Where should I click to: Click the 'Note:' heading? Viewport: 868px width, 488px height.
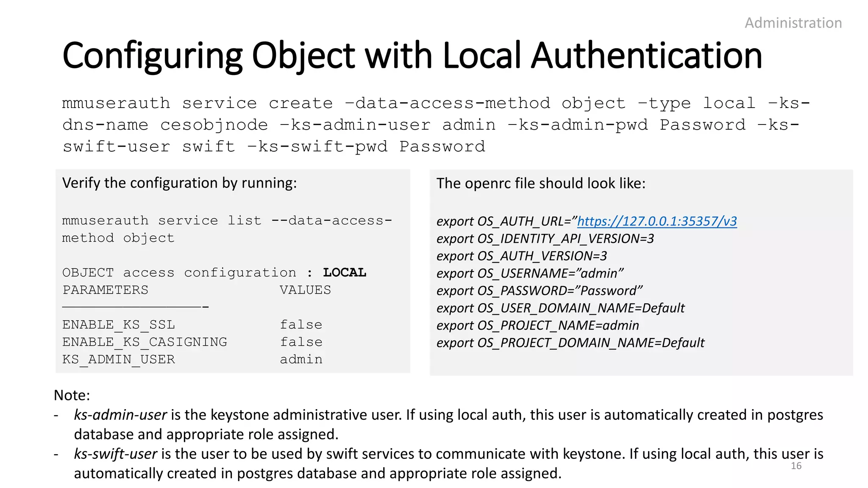point(72,395)
